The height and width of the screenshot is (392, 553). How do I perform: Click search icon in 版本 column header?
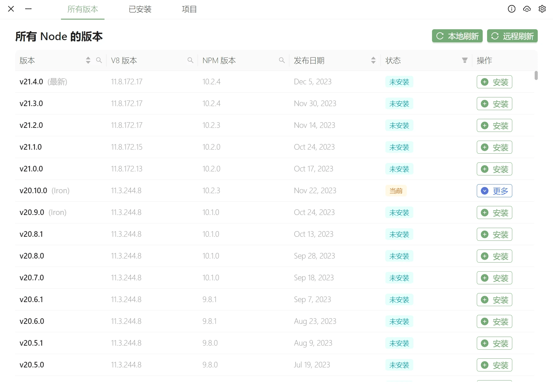click(x=99, y=60)
